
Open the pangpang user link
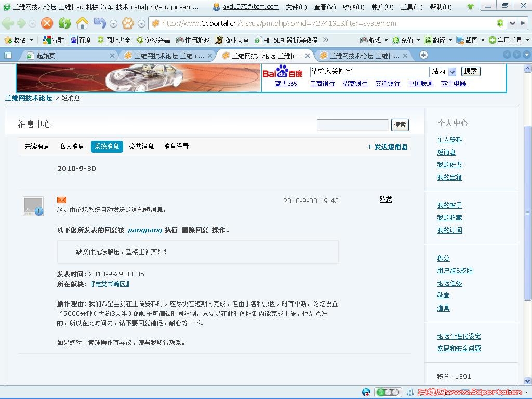pos(145,230)
